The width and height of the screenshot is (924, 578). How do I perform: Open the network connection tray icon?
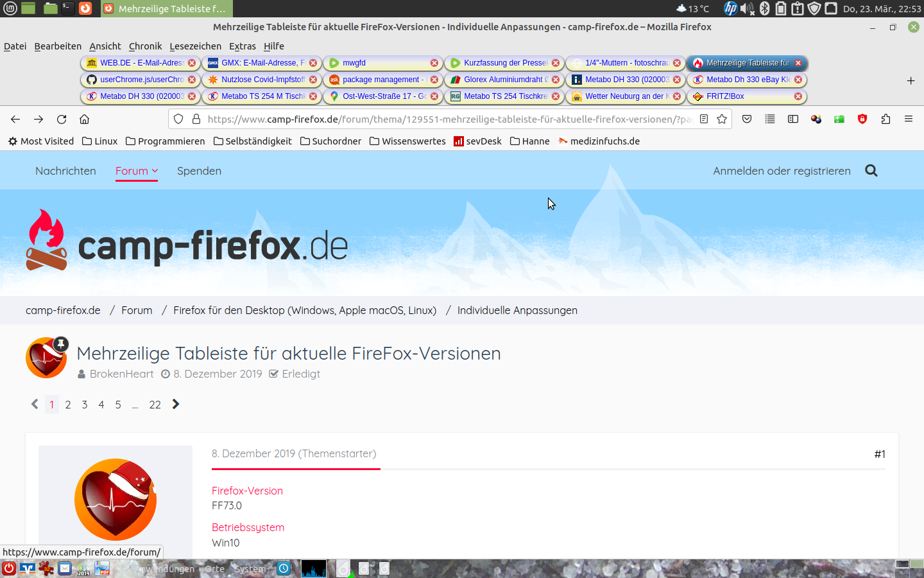pos(830,8)
